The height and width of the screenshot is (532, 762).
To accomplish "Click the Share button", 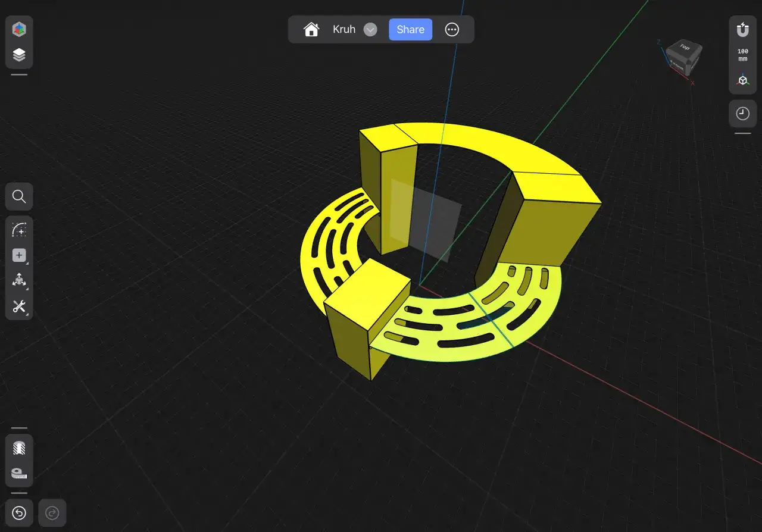I will 411,30.
